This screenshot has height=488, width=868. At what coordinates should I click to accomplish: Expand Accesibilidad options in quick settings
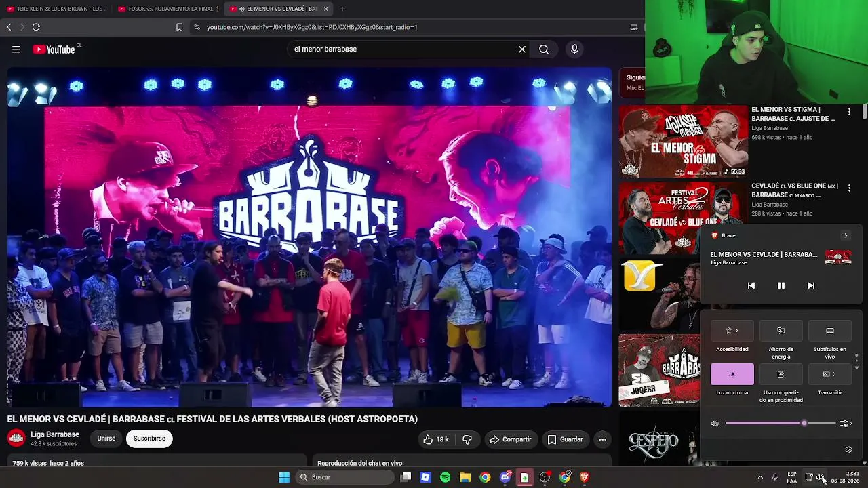click(x=732, y=331)
